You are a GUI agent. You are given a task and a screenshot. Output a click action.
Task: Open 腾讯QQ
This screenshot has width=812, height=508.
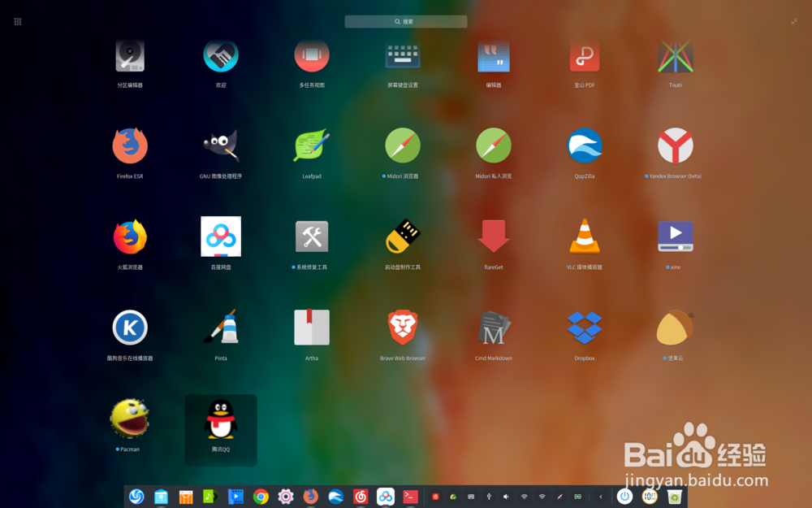tap(221, 419)
